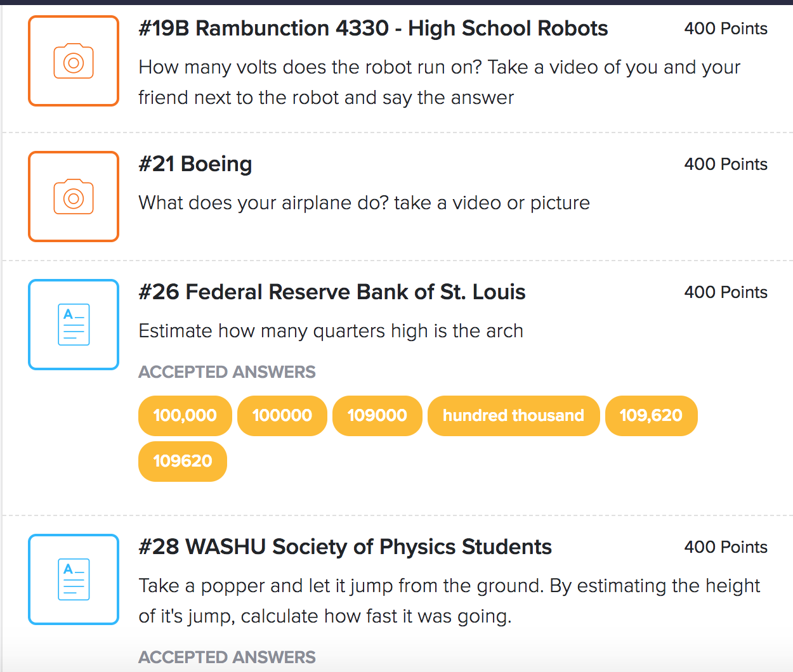The width and height of the screenshot is (793, 672).
Task: Click the Boeing mission's 400 Points label
Action: 725,164
